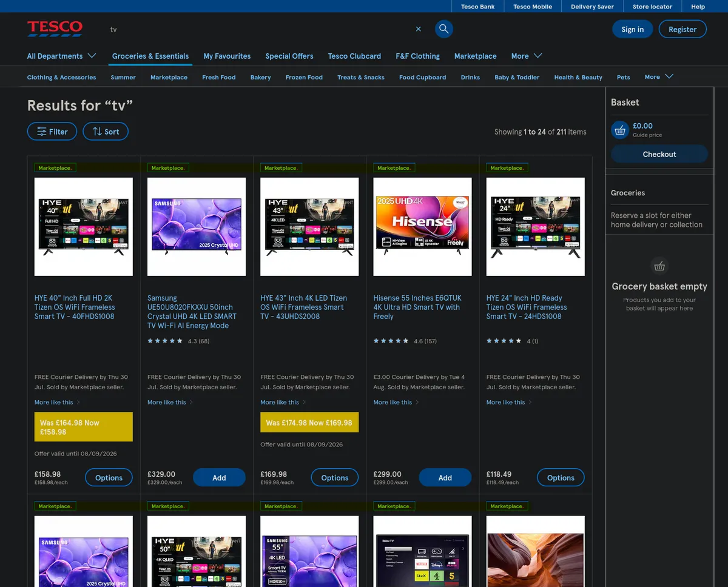This screenshot has height=587, width=728.
Task: Open My Favourites
Action: tap(227, 56)
